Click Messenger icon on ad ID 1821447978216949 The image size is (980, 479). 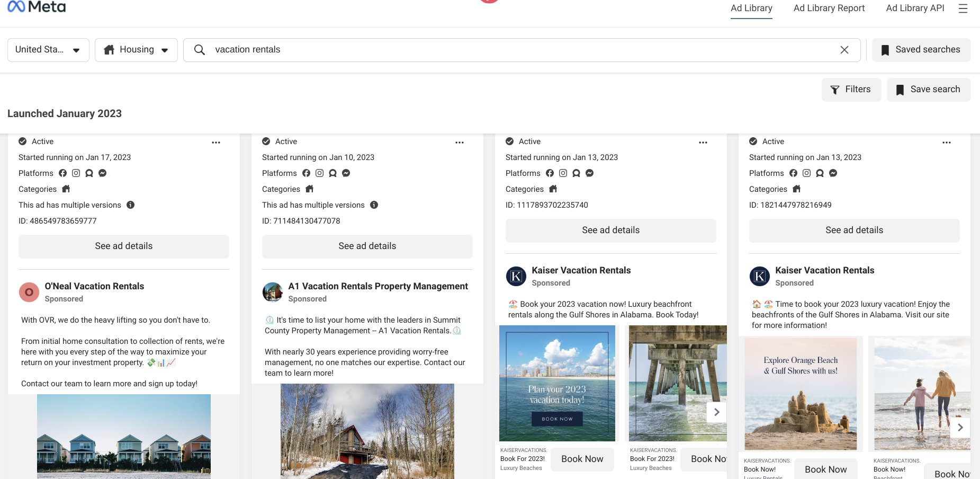[833, 173]
